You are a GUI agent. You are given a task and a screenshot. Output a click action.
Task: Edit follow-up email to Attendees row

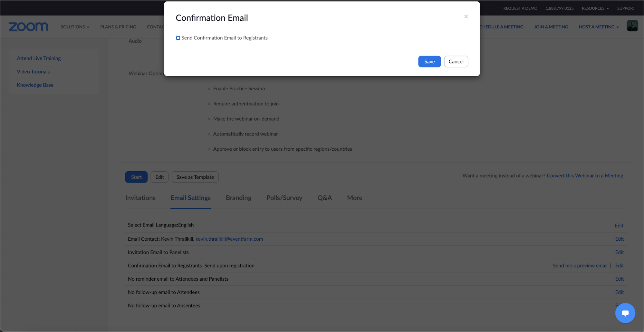click(x=619, y=292)
